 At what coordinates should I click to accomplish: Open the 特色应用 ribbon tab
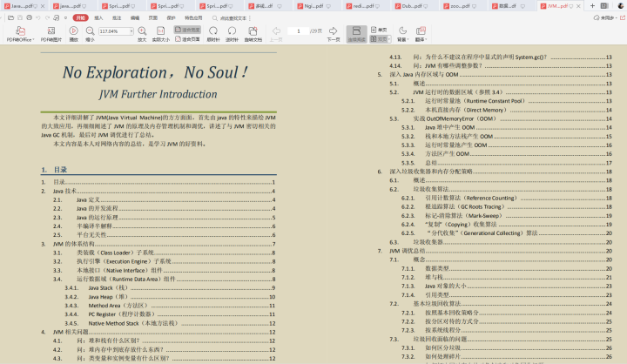point(193,18)
